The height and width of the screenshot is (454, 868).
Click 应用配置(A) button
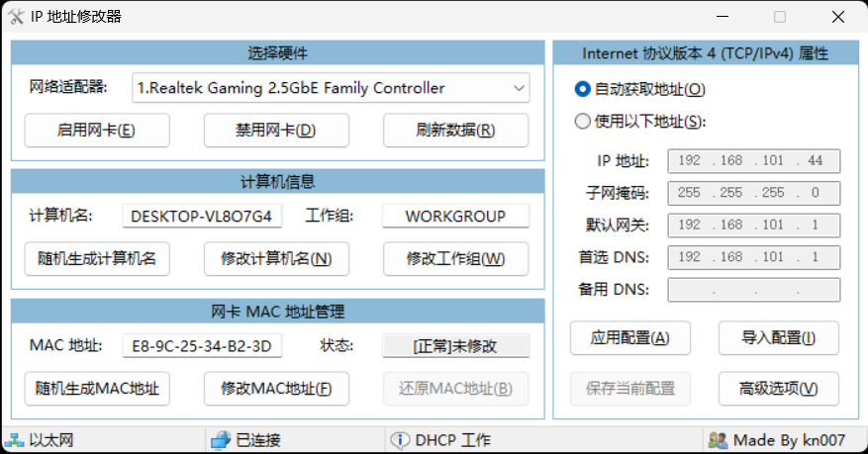click(x=629, y=338)
